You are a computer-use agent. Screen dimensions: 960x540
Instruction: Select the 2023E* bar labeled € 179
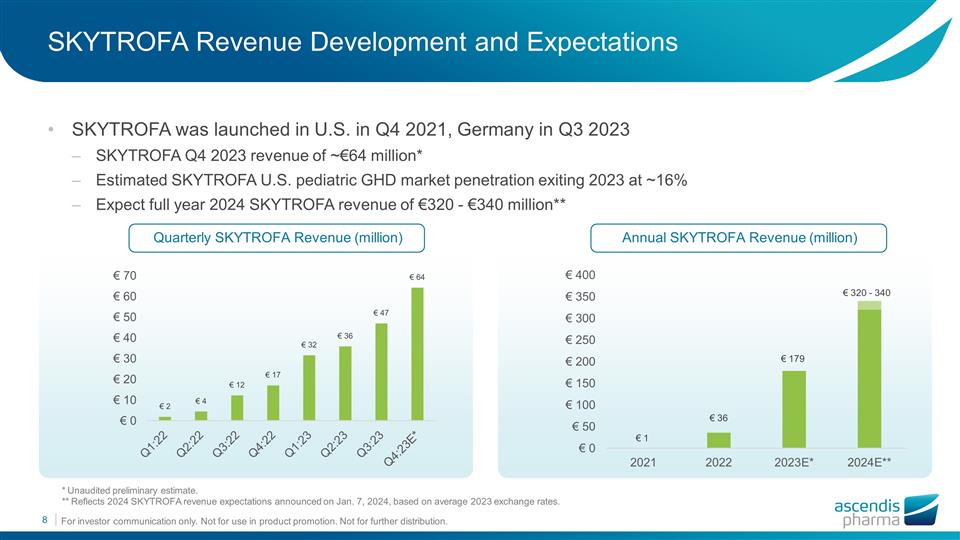(793, 409)
